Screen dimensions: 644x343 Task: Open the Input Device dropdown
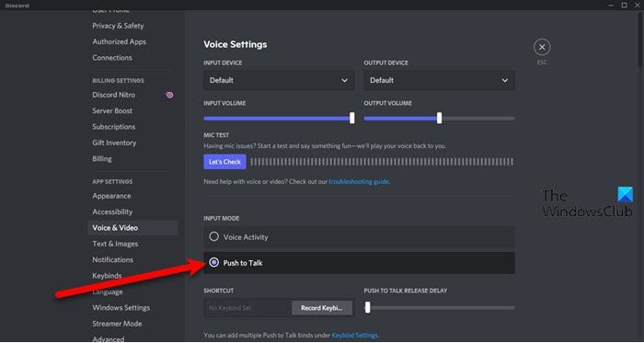pyautogui.click(x=279, y=80)
